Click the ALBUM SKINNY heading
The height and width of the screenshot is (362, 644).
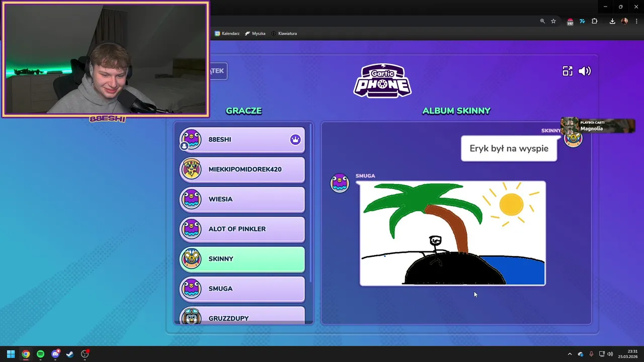point(456,111)
